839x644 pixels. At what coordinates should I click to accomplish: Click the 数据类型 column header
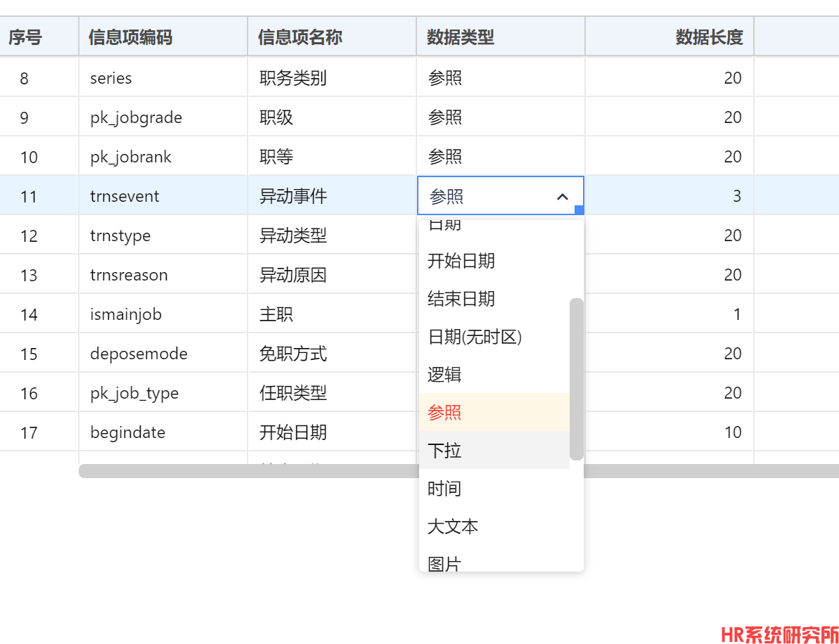[461, 37]
